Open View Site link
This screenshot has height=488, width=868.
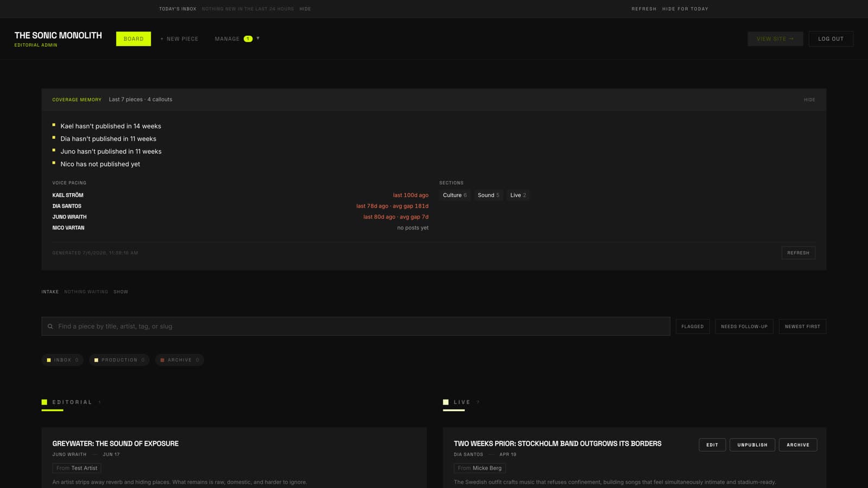click(x=775, y=39)
